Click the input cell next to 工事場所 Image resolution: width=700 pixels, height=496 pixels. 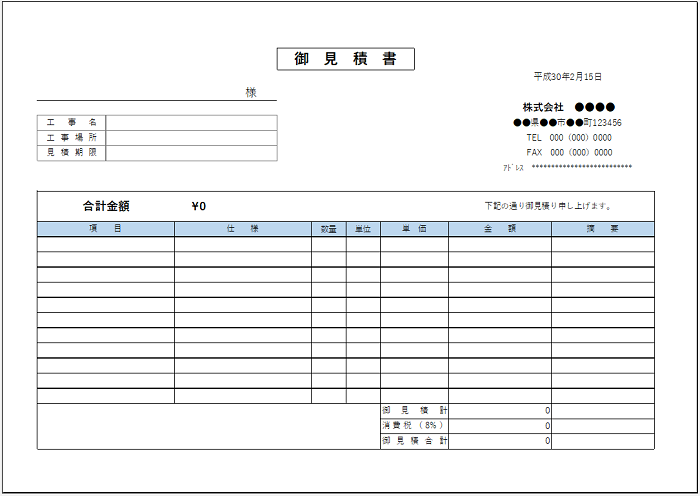tap(190, 138)
